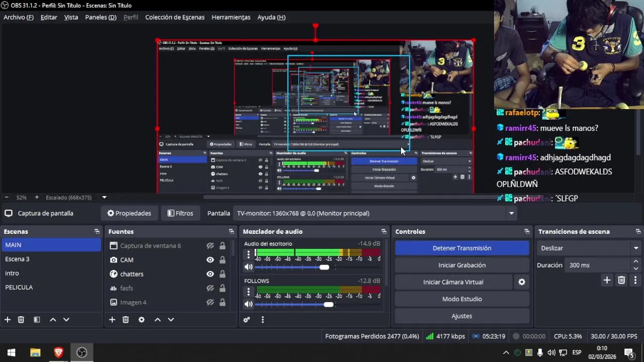Hide the CAM source
The width and height of the screenshot is (644, 362).
click(210, 260)
